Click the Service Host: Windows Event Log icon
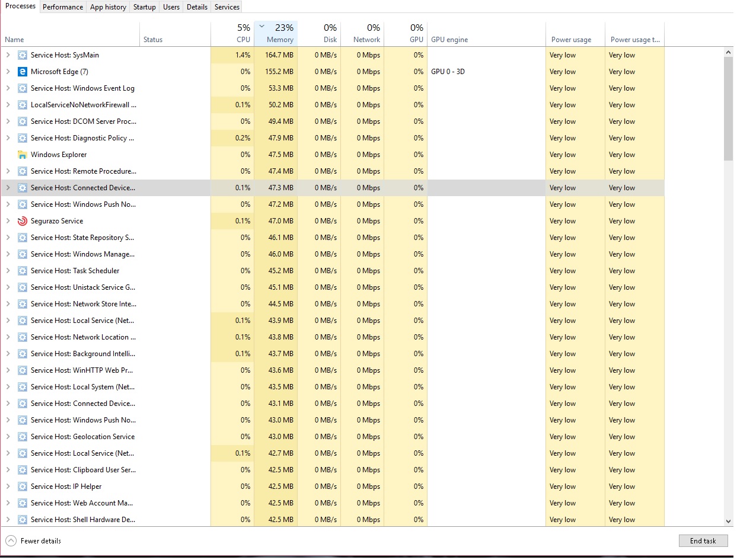The height and width of the screenshot is (560, 737). coord(22,88)
